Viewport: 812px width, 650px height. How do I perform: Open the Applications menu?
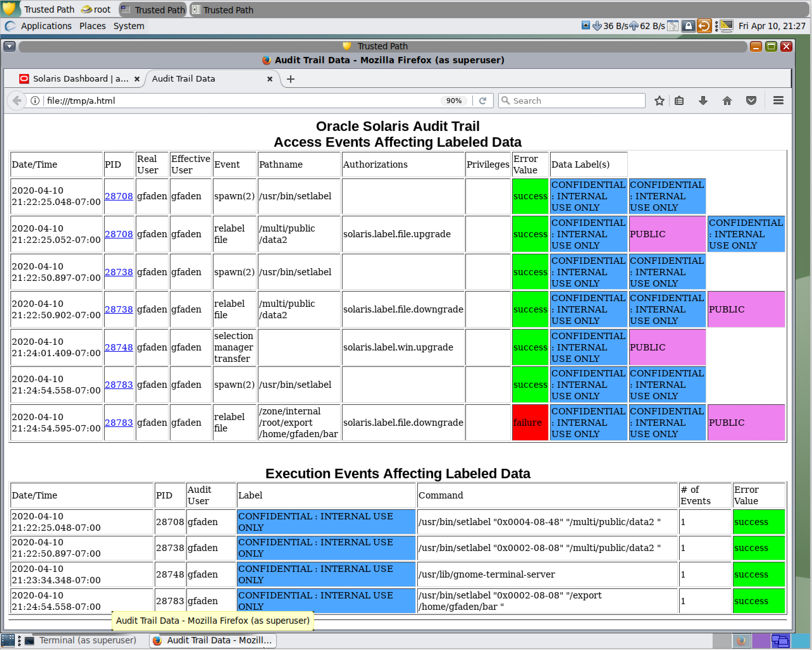click(46, 26)
